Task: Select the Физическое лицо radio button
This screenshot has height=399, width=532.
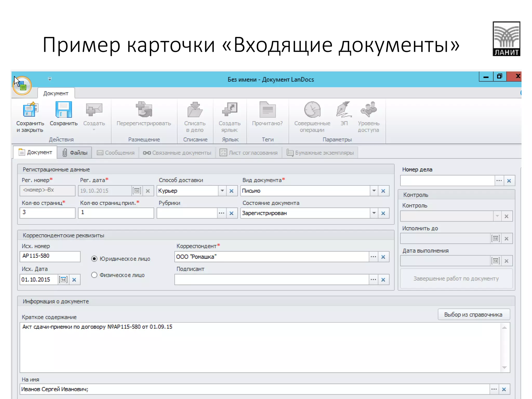Action: (94, 275)
